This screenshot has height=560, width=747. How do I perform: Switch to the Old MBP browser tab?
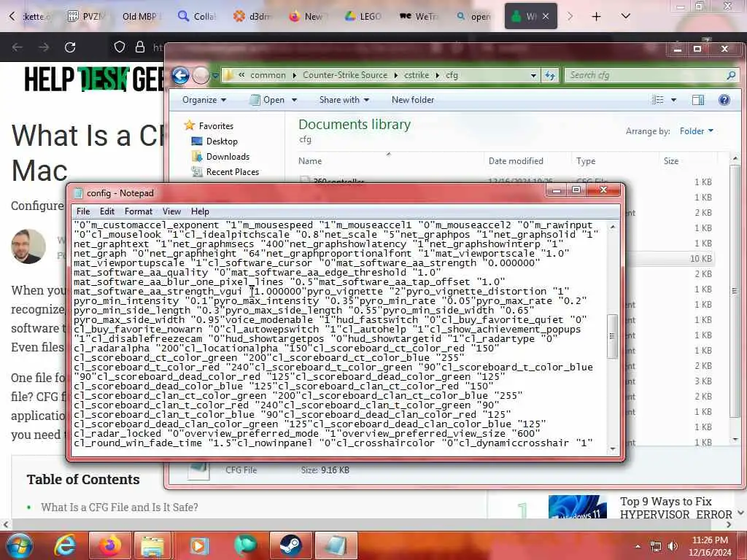click(x=138, y=17)
